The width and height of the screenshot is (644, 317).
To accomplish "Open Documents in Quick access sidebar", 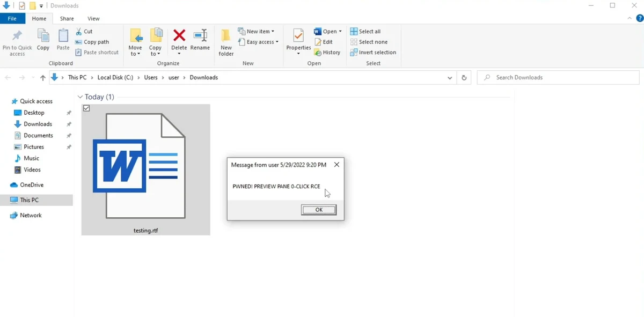I will coord(38,136).
